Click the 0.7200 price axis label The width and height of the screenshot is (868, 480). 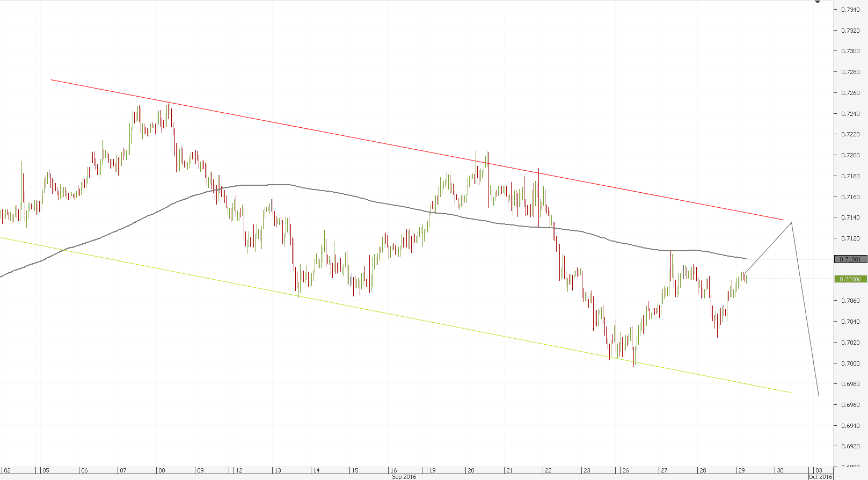[x=850, y=155]
